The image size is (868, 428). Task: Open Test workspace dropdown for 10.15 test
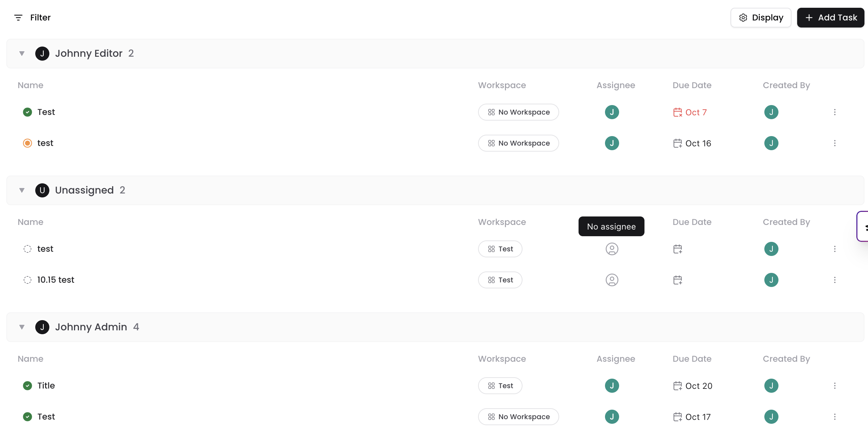(500, 280)
